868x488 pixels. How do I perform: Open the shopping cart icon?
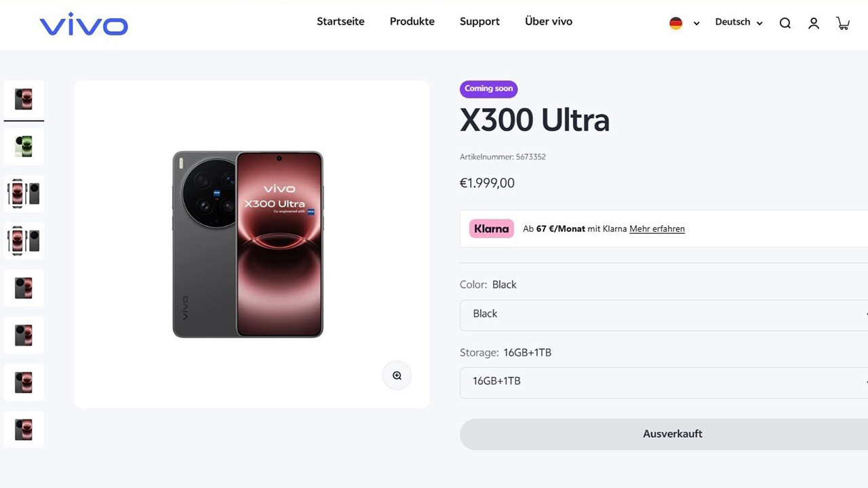point(843,23)
